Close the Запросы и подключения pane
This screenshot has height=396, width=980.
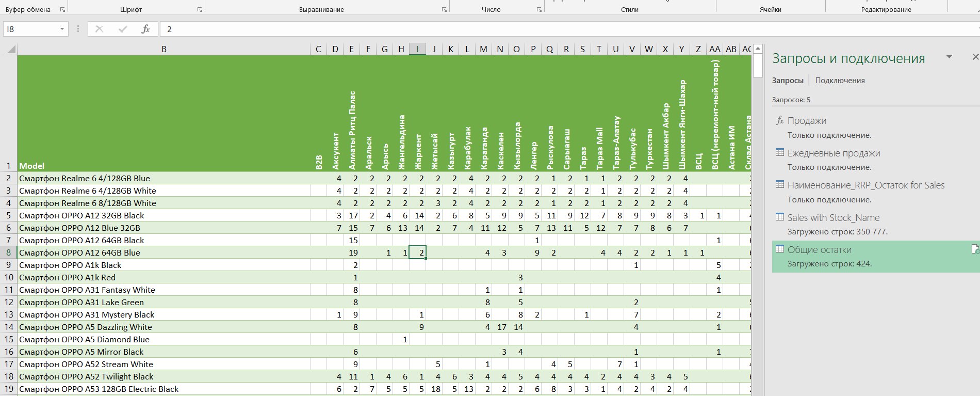(975, 57)
